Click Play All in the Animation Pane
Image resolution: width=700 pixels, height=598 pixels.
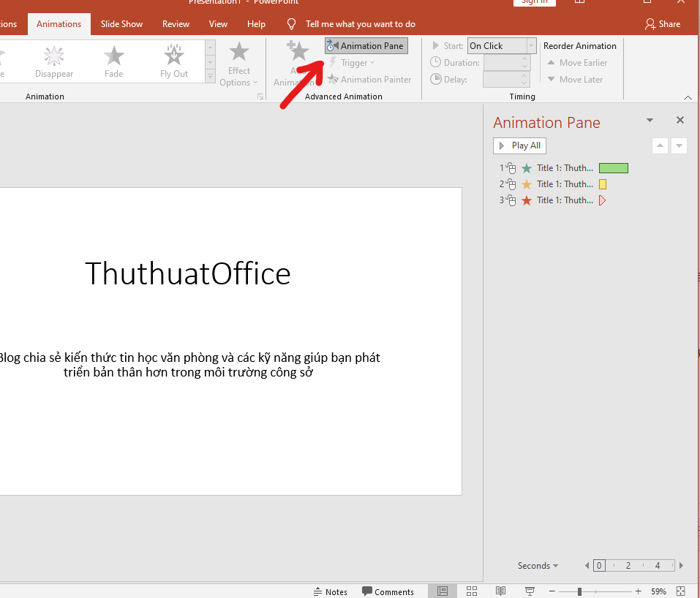pos(519,145)
